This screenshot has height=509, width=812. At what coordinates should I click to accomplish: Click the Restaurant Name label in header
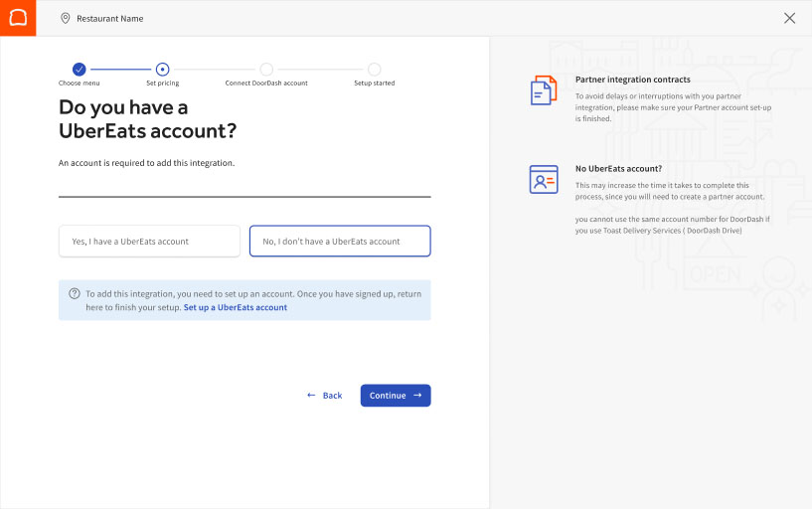[x=110, y=18]
